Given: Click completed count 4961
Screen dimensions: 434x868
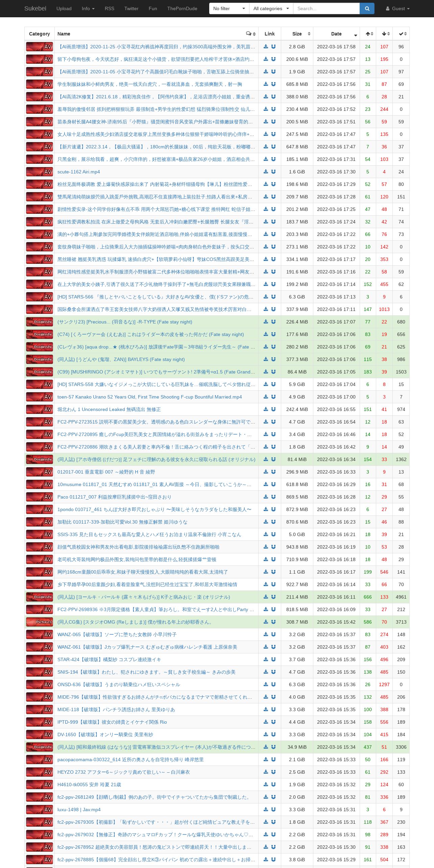Looking at the screenshot, I should tap(401, 597).
